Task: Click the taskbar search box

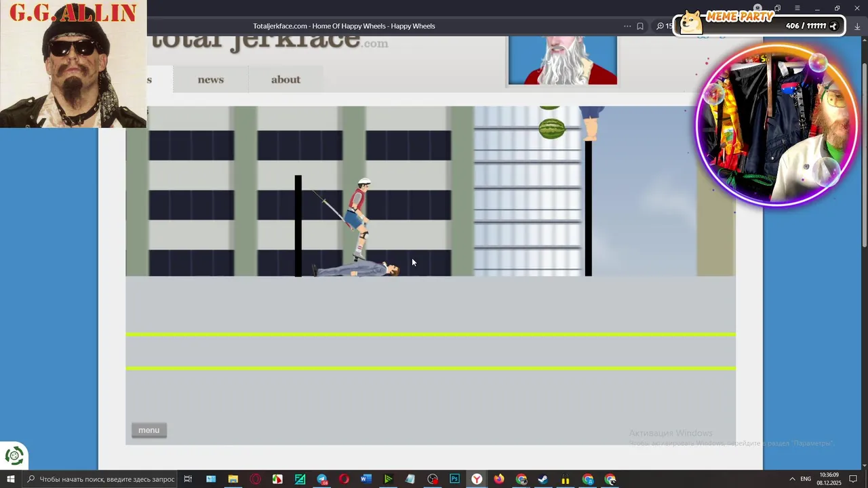Action: pos(100,479)
